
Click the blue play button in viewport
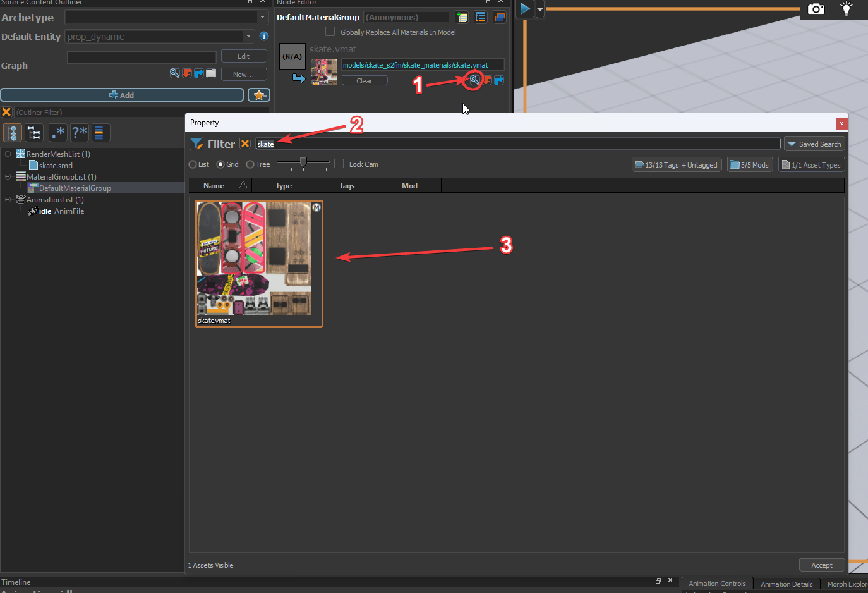524,9
